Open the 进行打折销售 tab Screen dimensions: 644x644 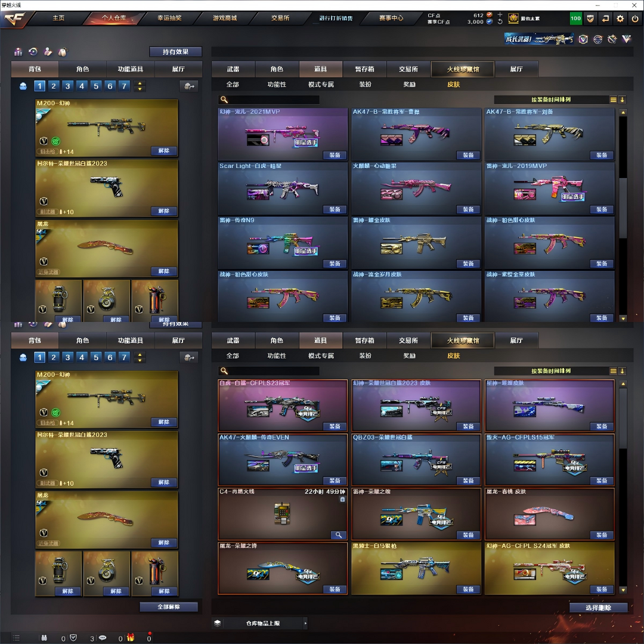point(336,18)
